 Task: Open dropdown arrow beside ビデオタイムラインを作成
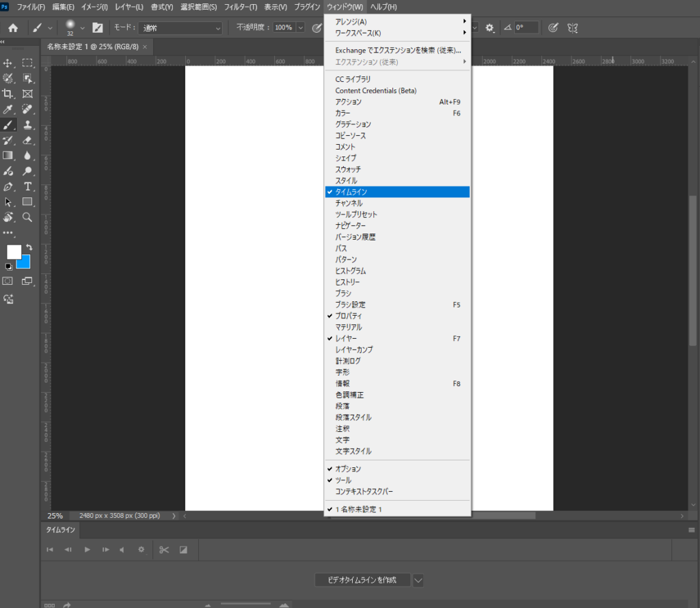point(418,580)
